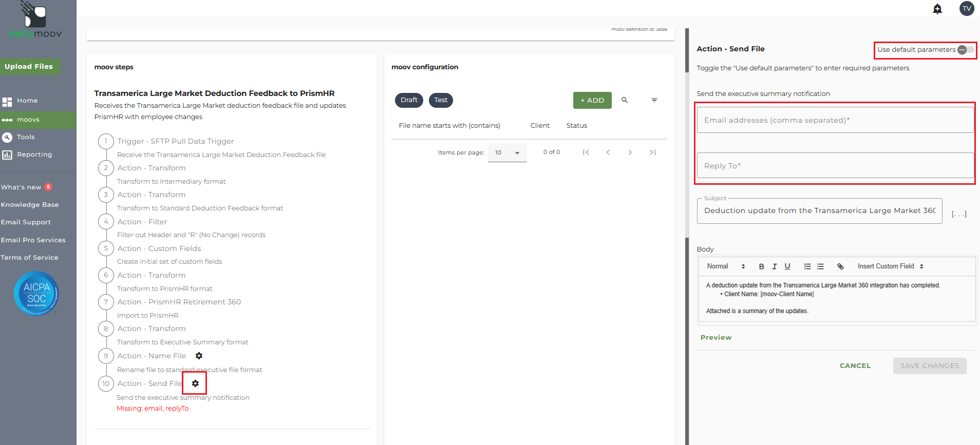This screenshot has height=445, width=980.
Task: Toggle italic formatting in Body editor
Action: [775, 266]
